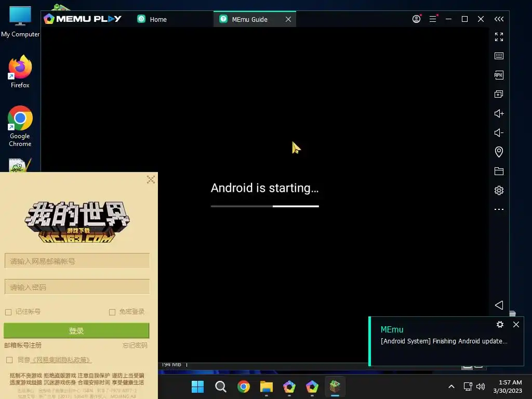The width and height of the screenshot is (532, 399).
Task: Collapse the MEmu sidebar with arrows
Action: point(499,19)
